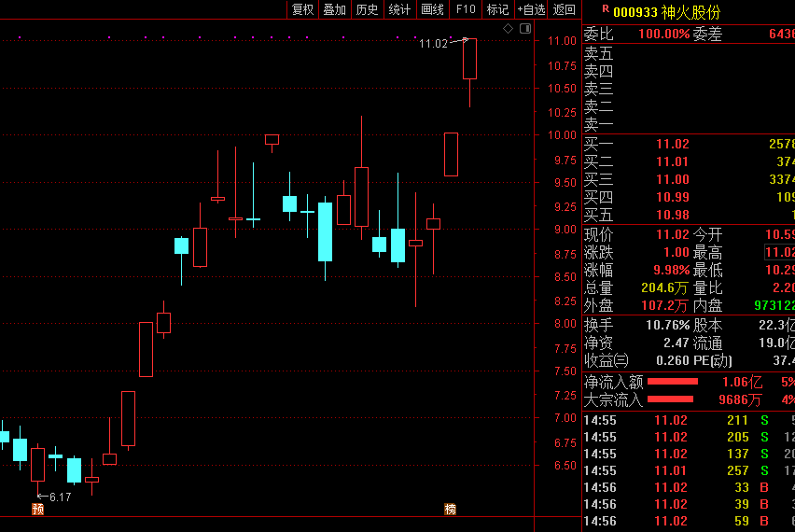Click stock name 神火股份 in header
795x532 pixels.
(690, 11)
